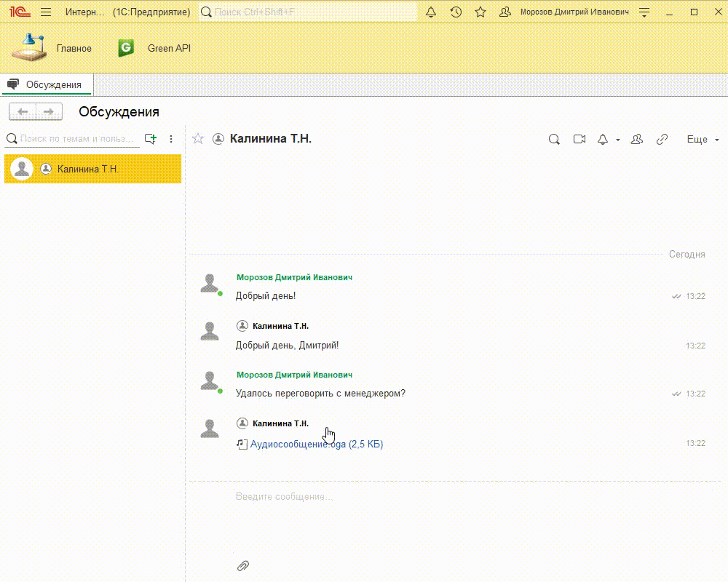Expand the notification bell dropdown arrow

pos(618,140)
